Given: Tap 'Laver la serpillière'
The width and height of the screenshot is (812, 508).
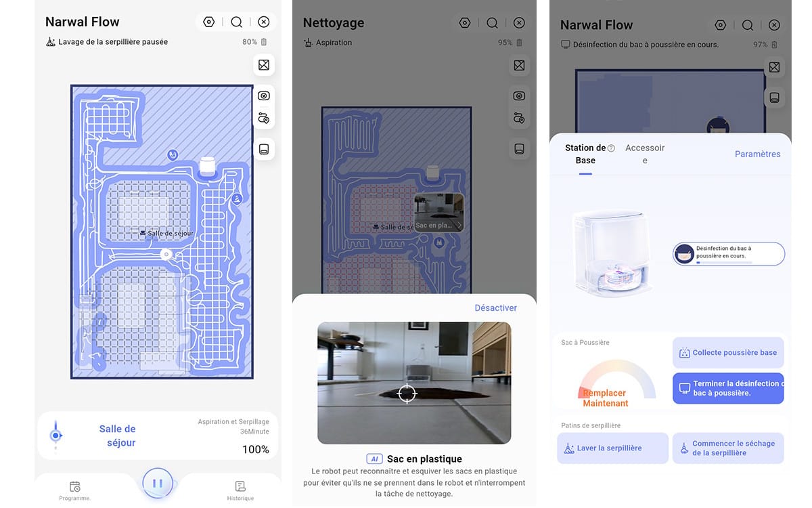Looking at the screenshot, I should click(x=612, y=448).
